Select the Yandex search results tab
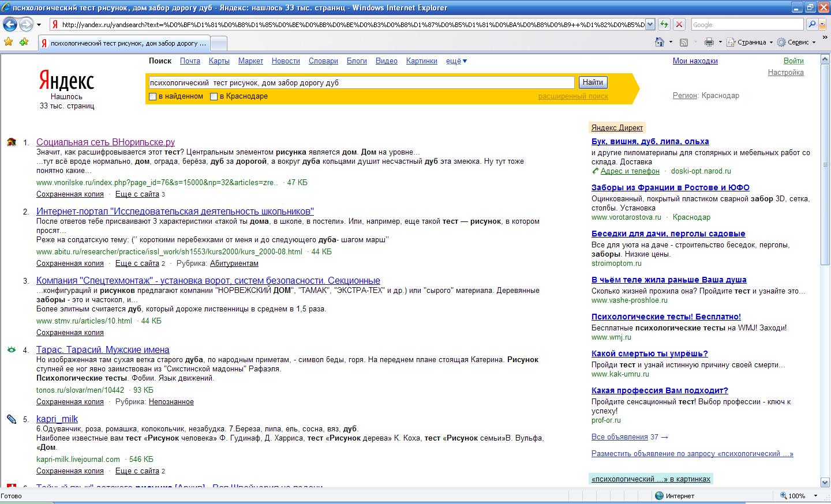831x504 pixels. point(123,43)
